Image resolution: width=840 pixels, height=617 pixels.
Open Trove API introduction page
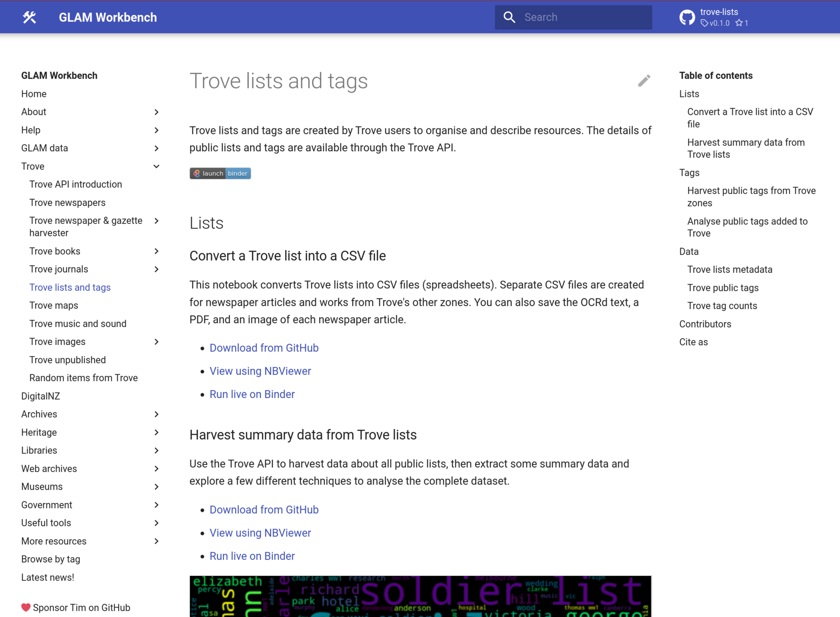pyautogui.click(x=75, y=184)
